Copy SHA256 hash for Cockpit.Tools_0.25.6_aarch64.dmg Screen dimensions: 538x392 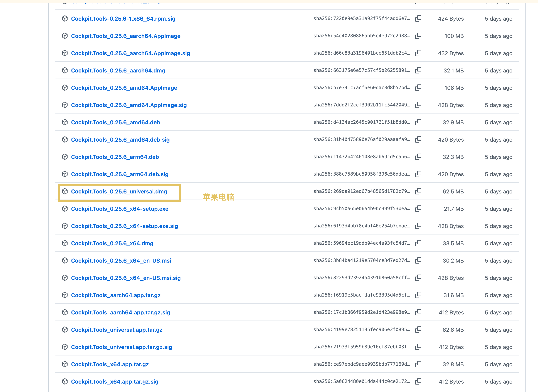point(418,70)
